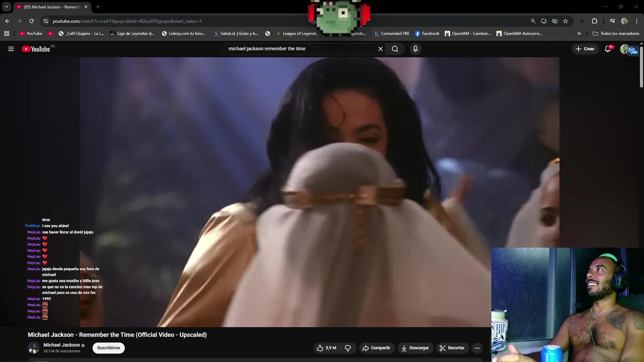644x362 pixels.
Task: Subscribe with the Suscribirme button
Action: click(x=109, y=348)
